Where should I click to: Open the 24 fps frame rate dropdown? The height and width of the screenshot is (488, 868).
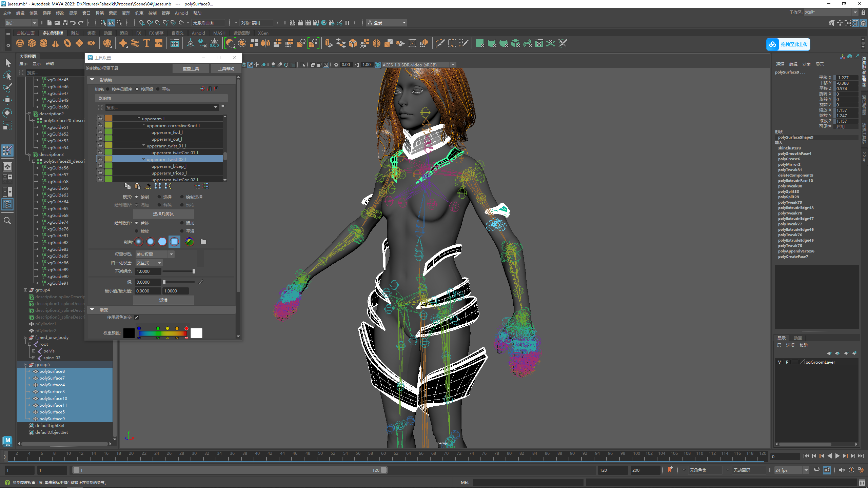click(792, 470)
